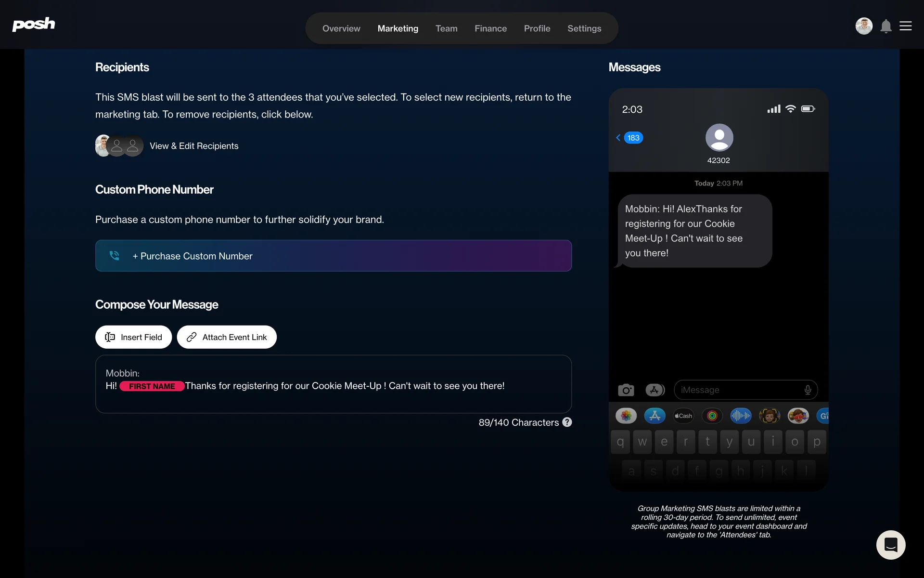Click the character count help icon

click(x=567, y=422)
